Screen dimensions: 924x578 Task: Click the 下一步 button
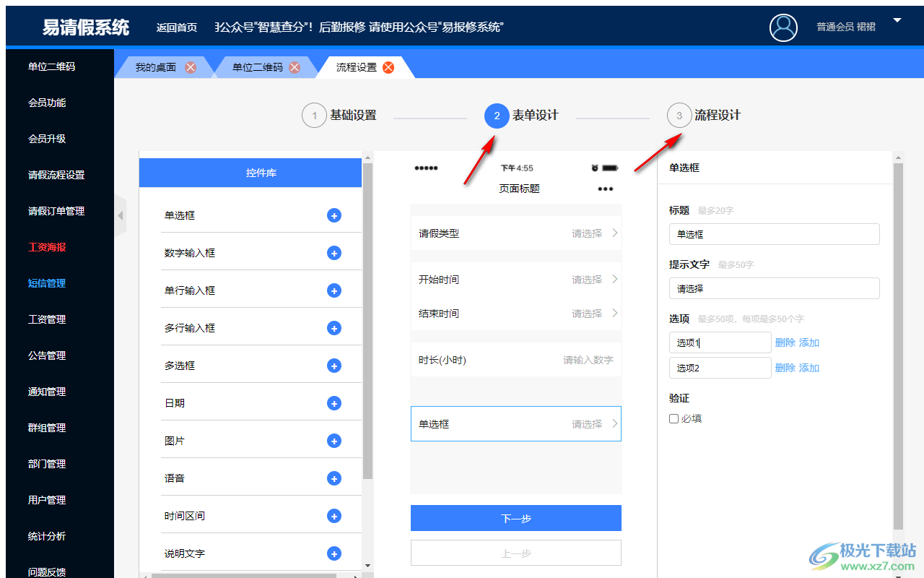click(516, 518)
